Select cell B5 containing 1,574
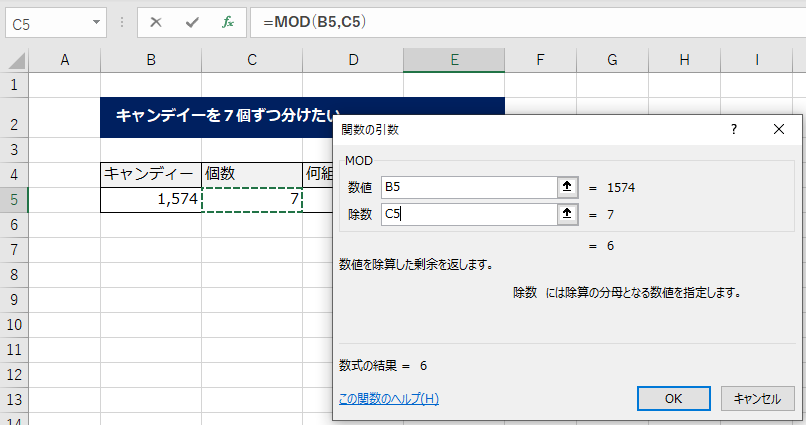The width and height of the screenshot is (806, 425). [151, 199]
